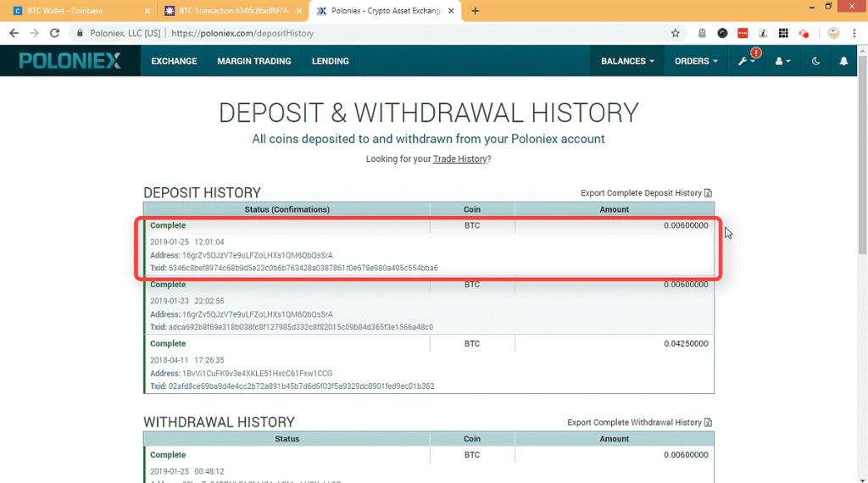Bookmark this page with star

click(x=676, y=33)
